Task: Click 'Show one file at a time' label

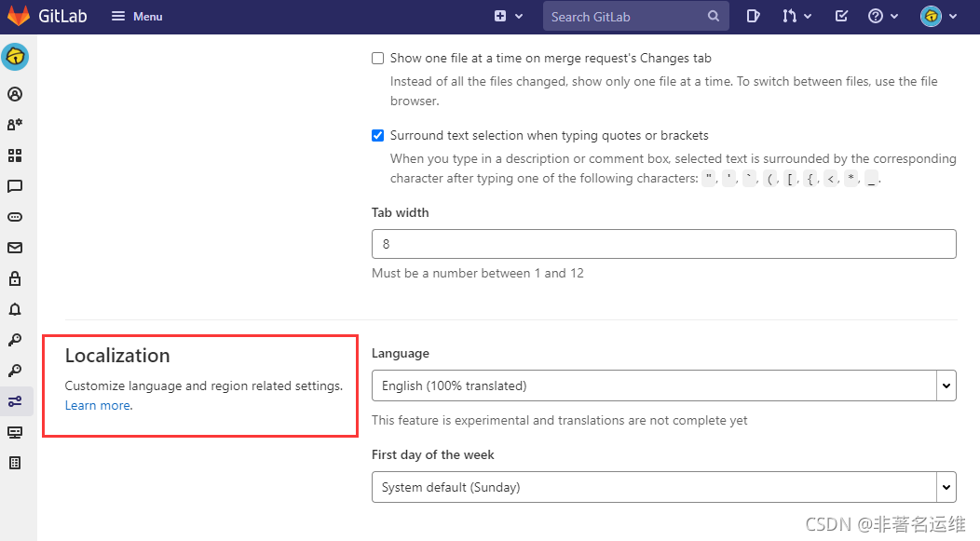Action: pos(551,58)
